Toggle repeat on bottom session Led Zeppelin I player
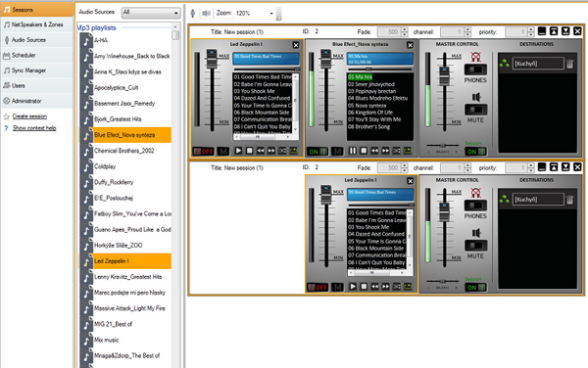588x368 pixels. [408, 287]
